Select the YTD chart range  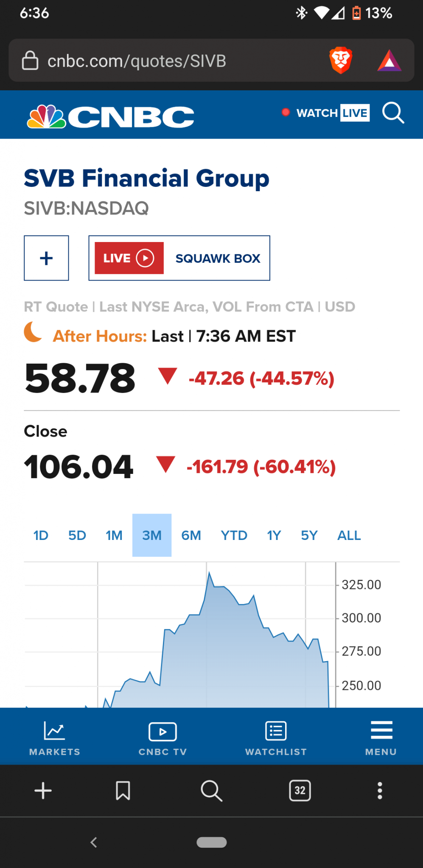(x=234, y=535)
